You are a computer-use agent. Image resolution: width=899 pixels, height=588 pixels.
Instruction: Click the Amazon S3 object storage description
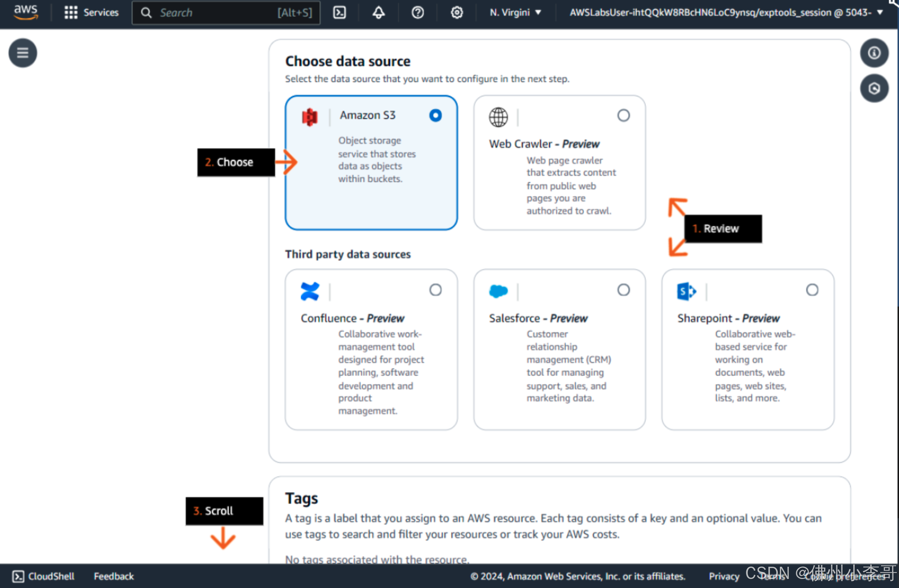point(376,159)
